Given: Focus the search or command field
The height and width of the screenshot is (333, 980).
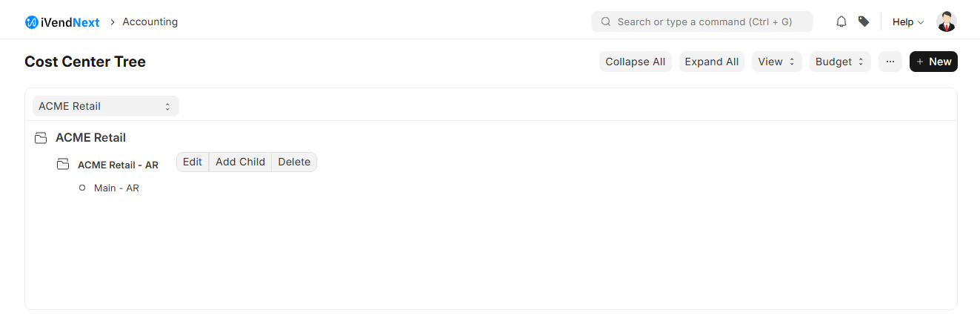Looking at the screenshot, I should (701, 22).
